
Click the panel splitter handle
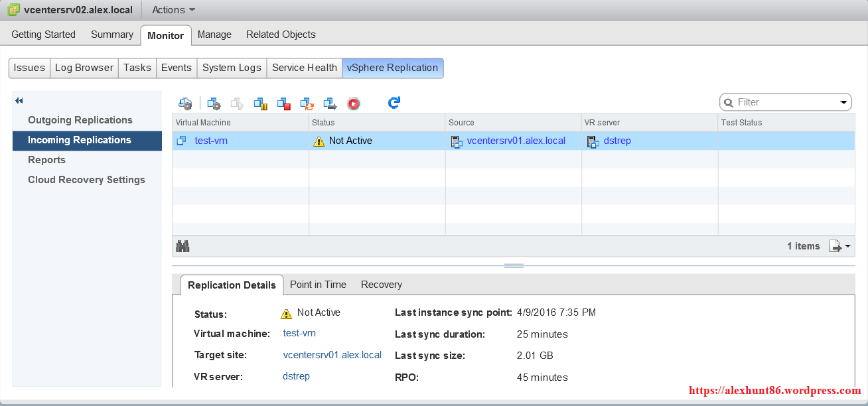coord(514,265)
